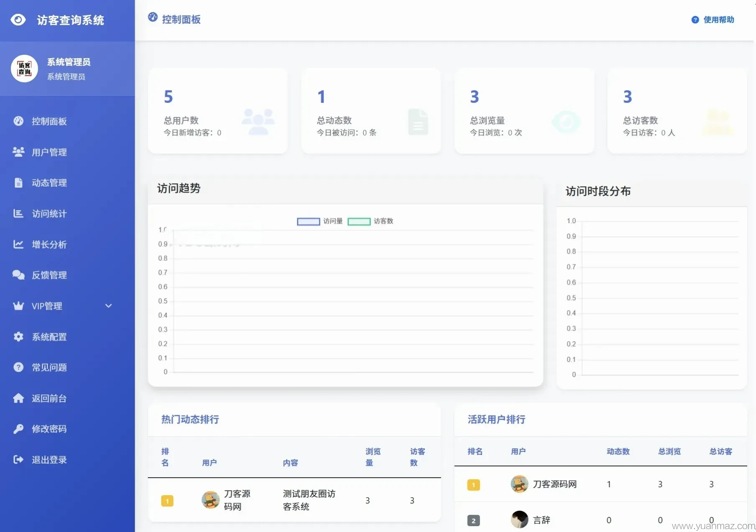Click the 总浏览 column header
Image resolution: width=756 pixels, height=532 pixels.
point(669,451)
